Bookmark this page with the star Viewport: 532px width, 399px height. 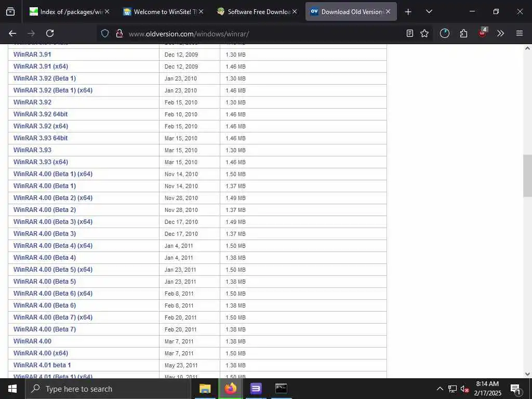pyautogui.click(x=424, y=33)
